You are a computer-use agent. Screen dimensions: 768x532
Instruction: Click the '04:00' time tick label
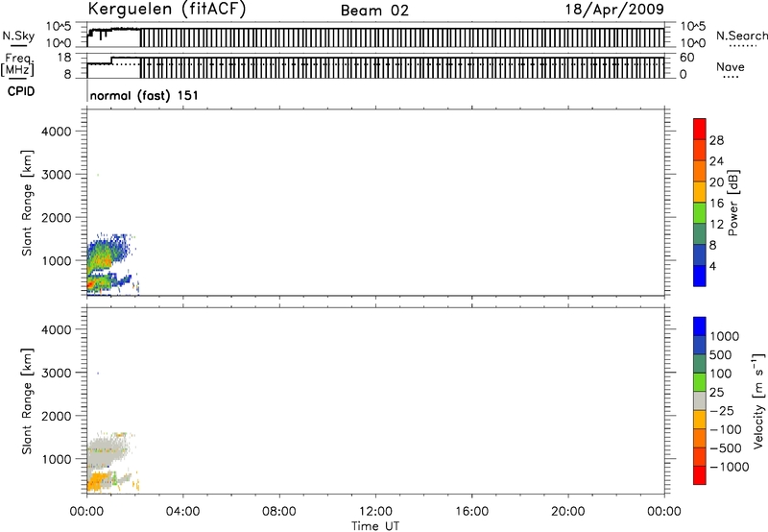182,512
